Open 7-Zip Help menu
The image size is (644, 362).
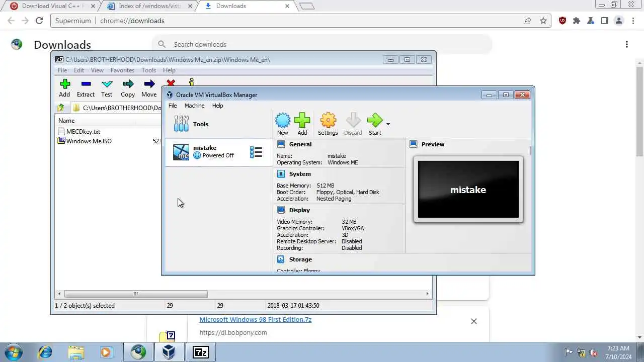[169, 70]
